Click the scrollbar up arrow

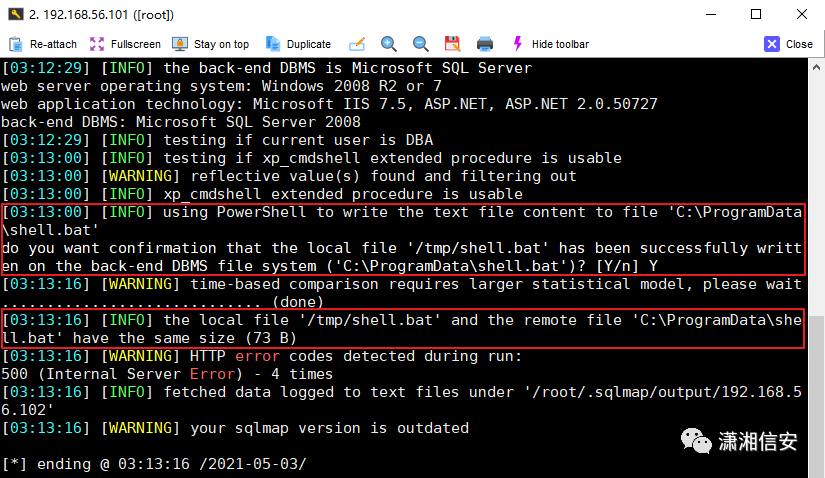[816, 67]
